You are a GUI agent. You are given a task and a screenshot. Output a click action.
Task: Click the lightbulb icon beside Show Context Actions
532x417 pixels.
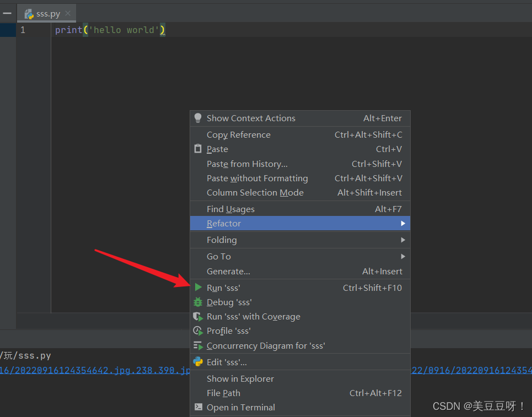[198, 118]
